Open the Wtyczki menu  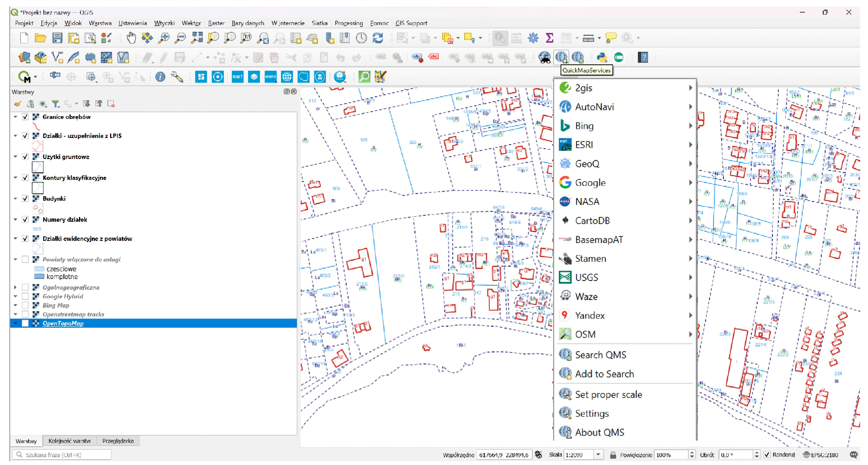164,23
